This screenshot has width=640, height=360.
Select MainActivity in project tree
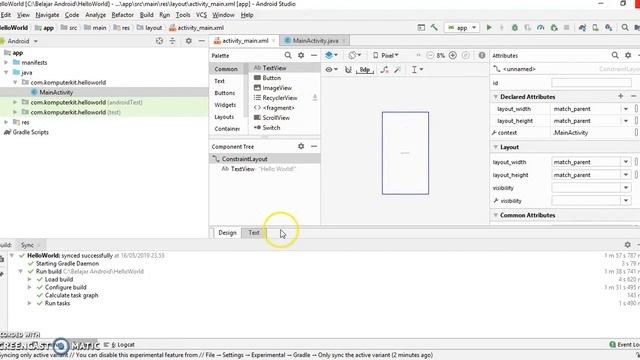56,92
